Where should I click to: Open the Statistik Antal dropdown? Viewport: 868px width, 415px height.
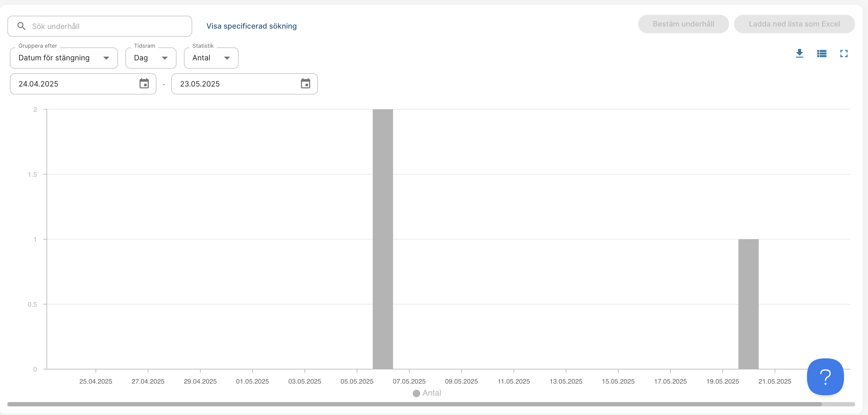pos(211,58)
